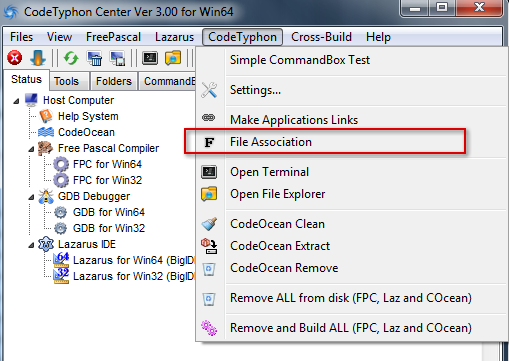Open Settings... from the menu
Viewport: 509px width, 361px height.
coord(351,90)
